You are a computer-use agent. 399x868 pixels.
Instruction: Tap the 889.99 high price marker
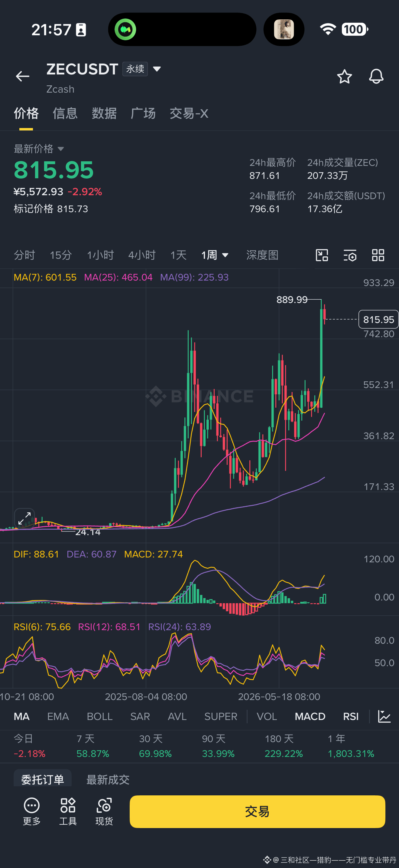click(x=292, y=300)
